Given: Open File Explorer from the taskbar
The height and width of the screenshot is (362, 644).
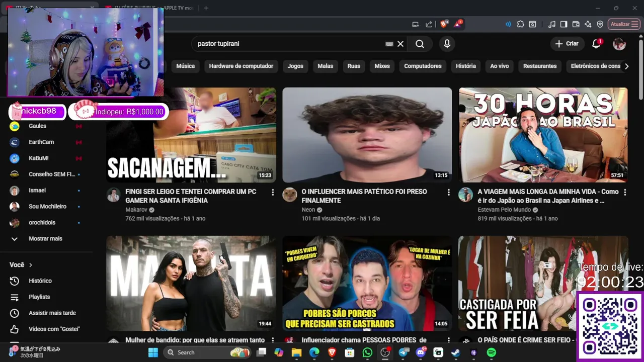Looking at the screenshot, I should coord(296,352).
